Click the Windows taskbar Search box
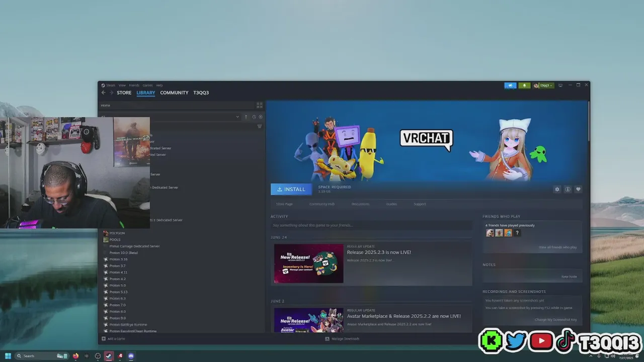The width and height of the screenshot is (644, 362). coord(41,356)
